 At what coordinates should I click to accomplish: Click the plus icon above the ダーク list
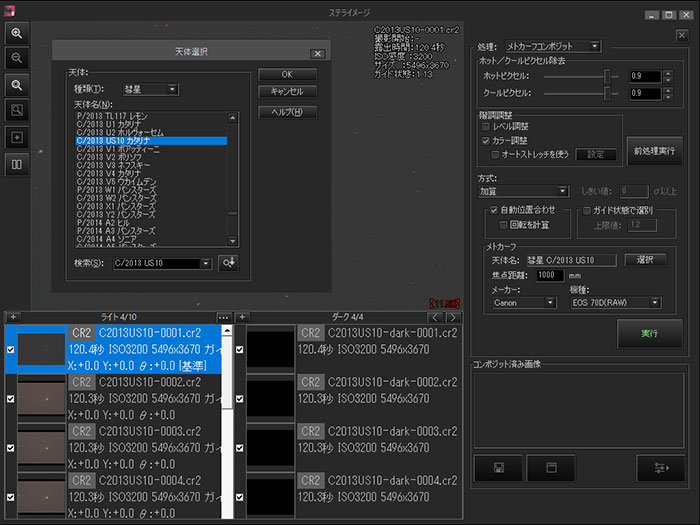coord(242,317)
